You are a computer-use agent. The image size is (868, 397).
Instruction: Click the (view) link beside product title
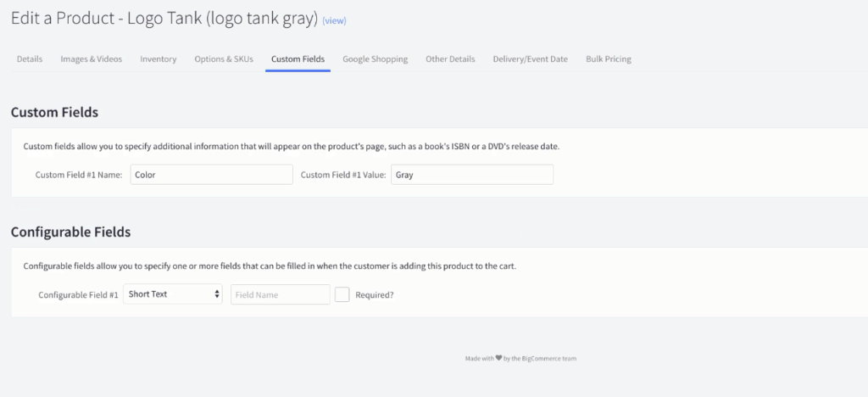coord(334,20)
